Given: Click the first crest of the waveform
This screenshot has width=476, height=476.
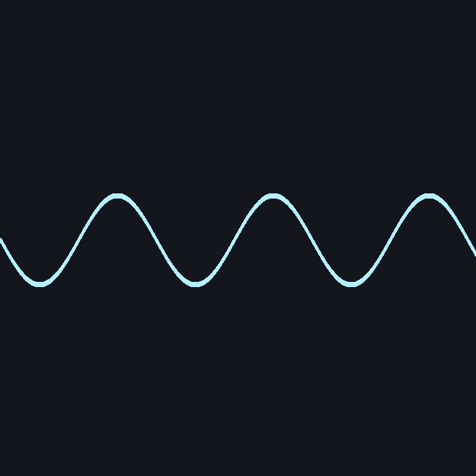Looking at the screenshot, I should pyautogui.click(x=118, y=196).
